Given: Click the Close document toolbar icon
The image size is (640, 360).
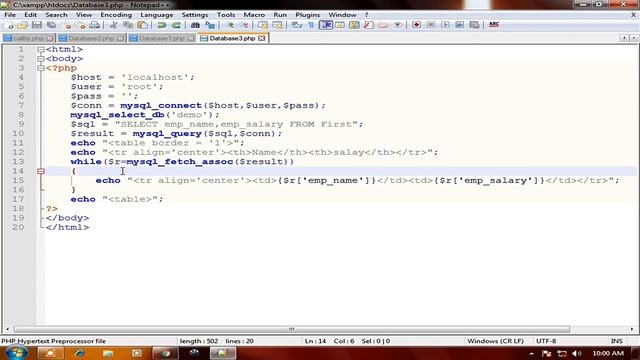Looking at the screenshot, I should pyautogui.click(x=67, y=25).
